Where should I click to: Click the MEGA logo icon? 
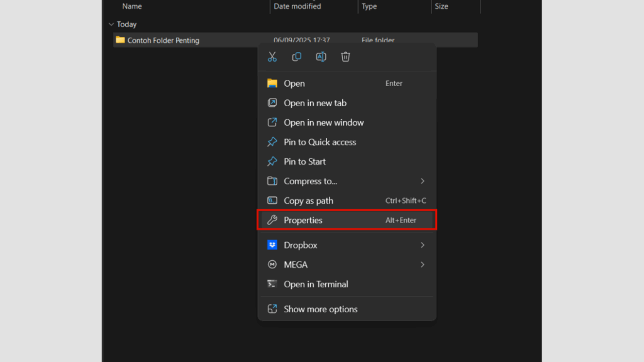coord(272,265)
